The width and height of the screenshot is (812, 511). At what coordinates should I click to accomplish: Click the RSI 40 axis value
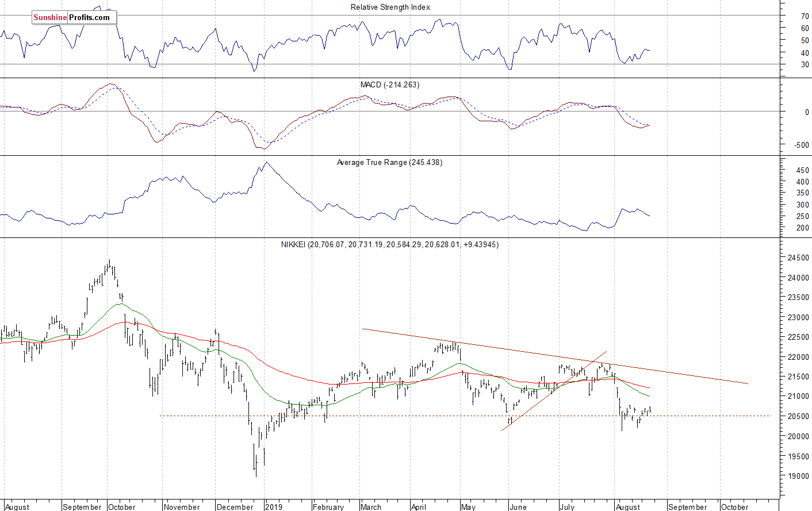click(805, 53)
